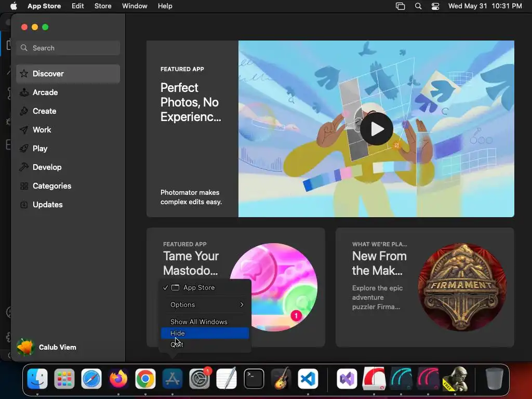Open the Trash in the Dock
The width and height of the screenshot is (532, 399).
pos(495,378)
